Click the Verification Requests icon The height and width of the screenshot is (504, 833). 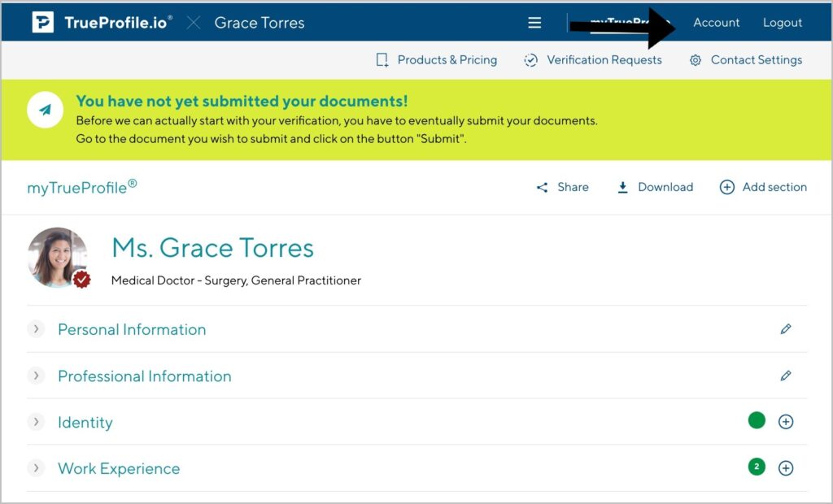pyautogui.click(x=530, y=60)
